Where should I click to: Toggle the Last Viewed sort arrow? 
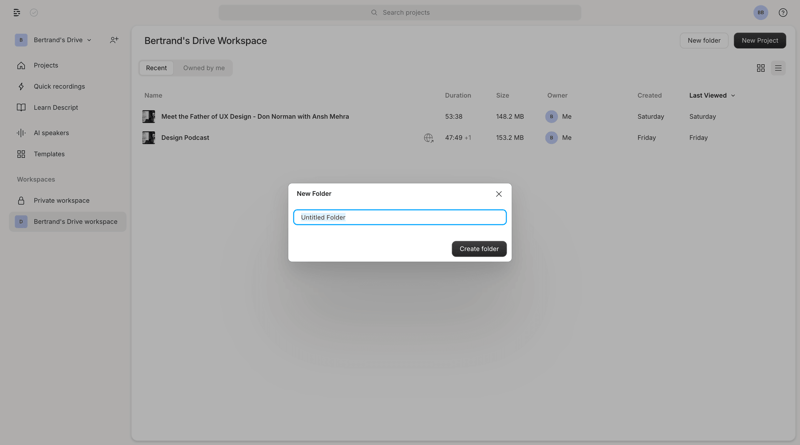tap(733, 95)
